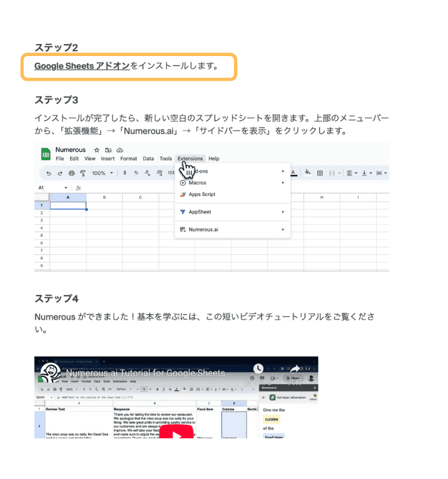Screen dimensions: 448x479
Task: Click the select-all corner of the grid
Action: point(42,197)
